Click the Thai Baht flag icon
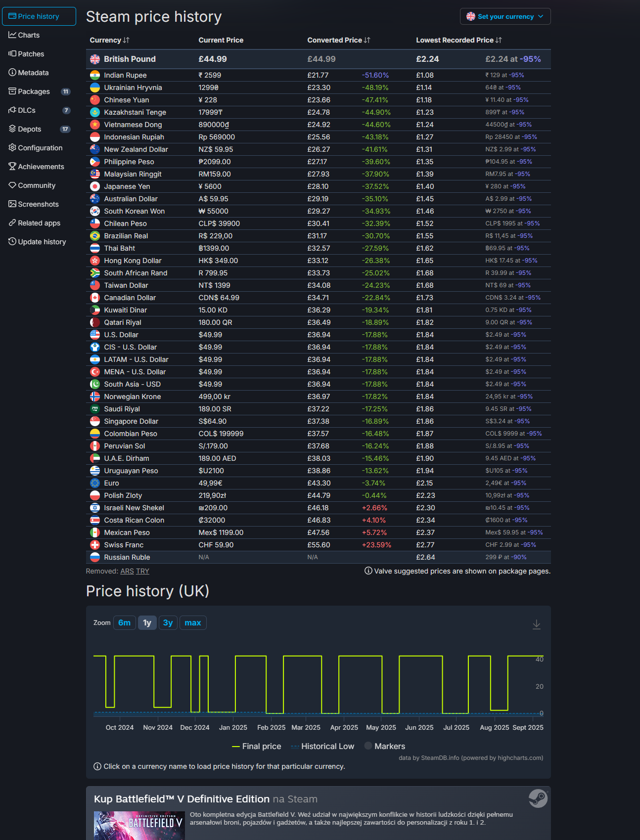Screen dimensions: 640x840 coord(95,248)
